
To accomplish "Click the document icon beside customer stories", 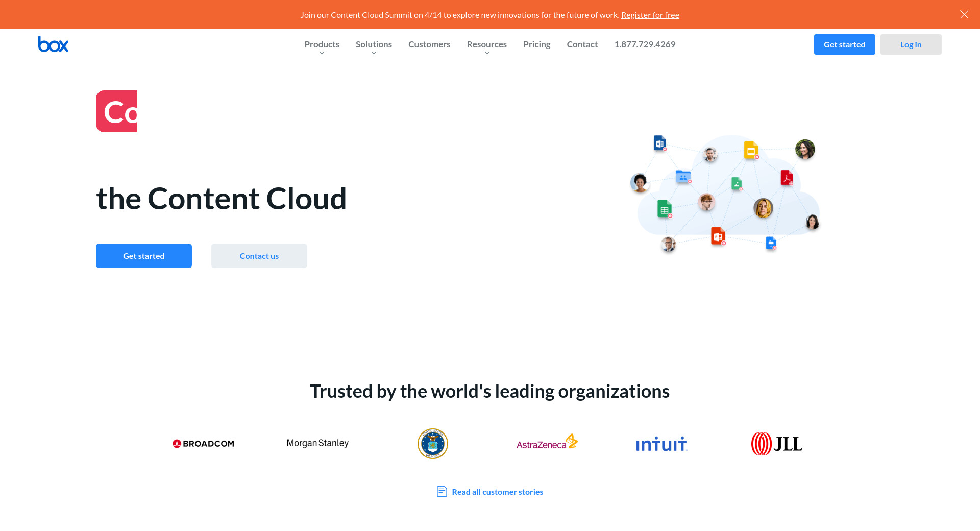I will click(x=442, y=492).
